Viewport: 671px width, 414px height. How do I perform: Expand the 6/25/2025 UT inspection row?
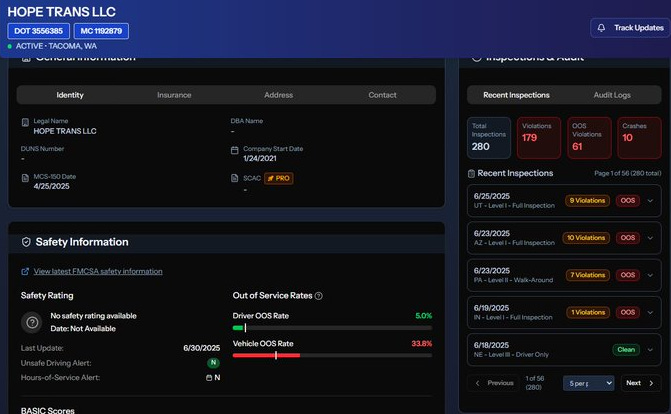pos(564,201)
